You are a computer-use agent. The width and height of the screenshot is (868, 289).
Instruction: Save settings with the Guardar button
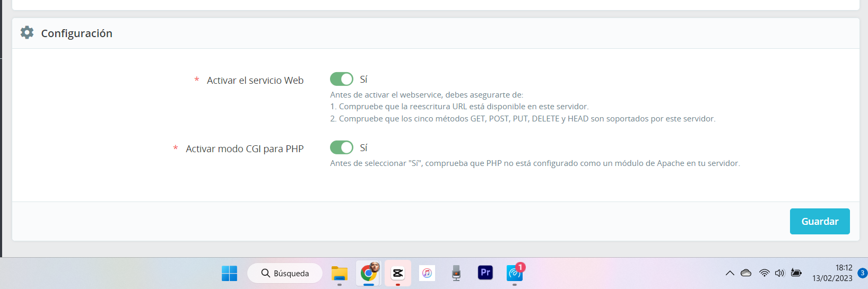[x=820, y=221]
